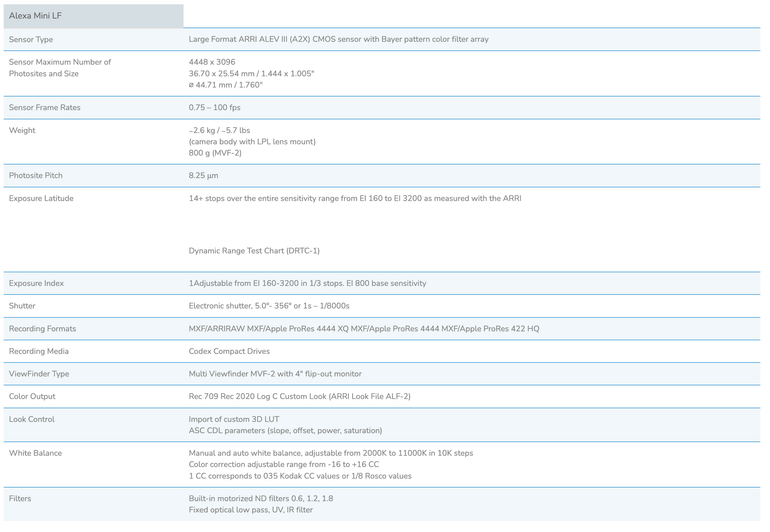Select the Alexa Mini LF header tab
The height and width of the screenshot is (532, 770).
pos(93,16)
